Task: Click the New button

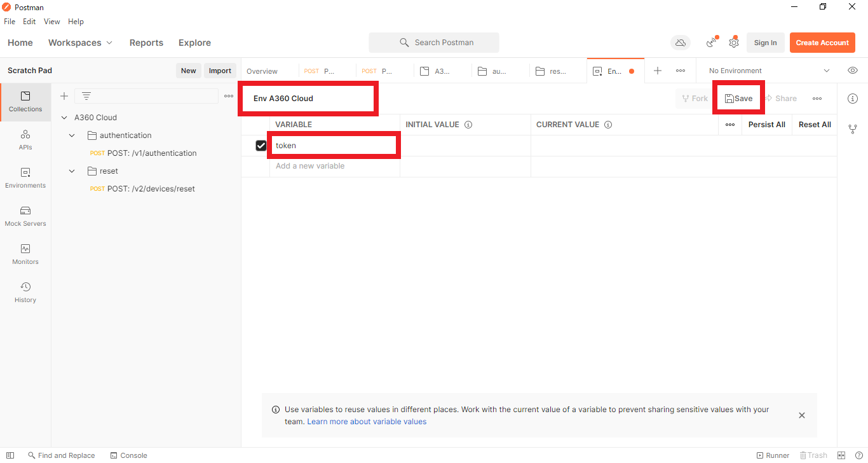Action: (189, 71)
